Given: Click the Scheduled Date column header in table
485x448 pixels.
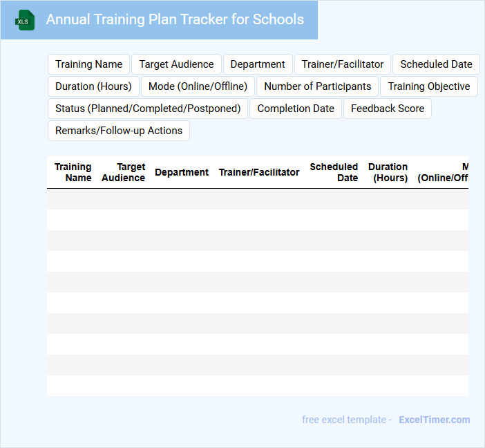Looking at the screenshot, I should (334, 172).
